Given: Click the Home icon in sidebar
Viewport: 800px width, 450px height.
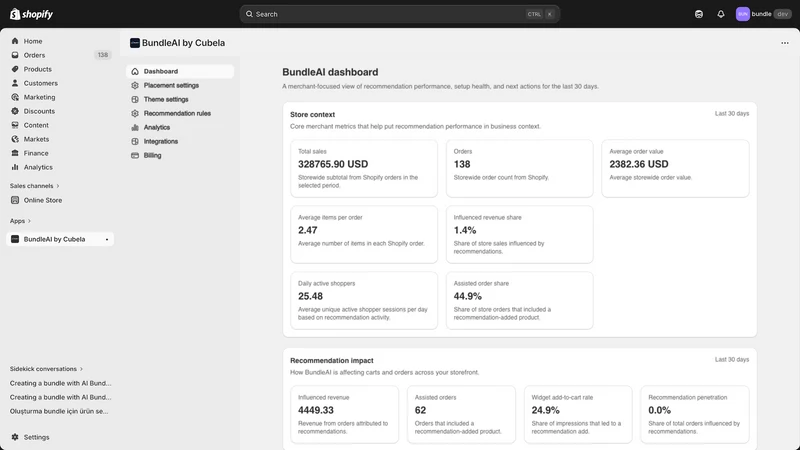Looking at the screenshot, I should [15, 41].
